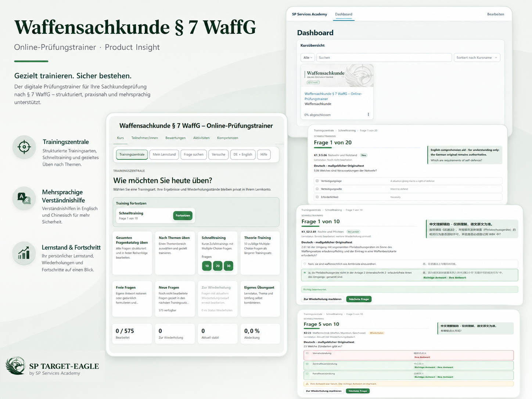Click the warning icon beside 'Ihre Antwort war falsch'
532x399 pixels.
(x=307, y=384)
